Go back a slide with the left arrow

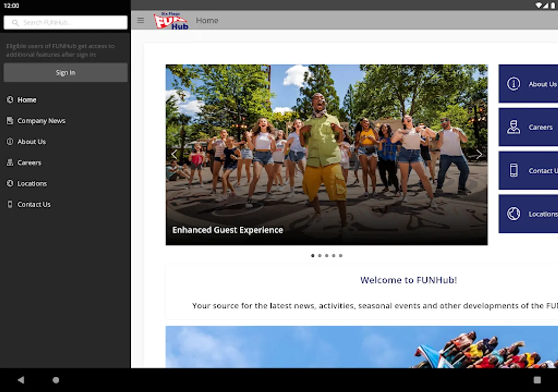click(x=174, y=154)
